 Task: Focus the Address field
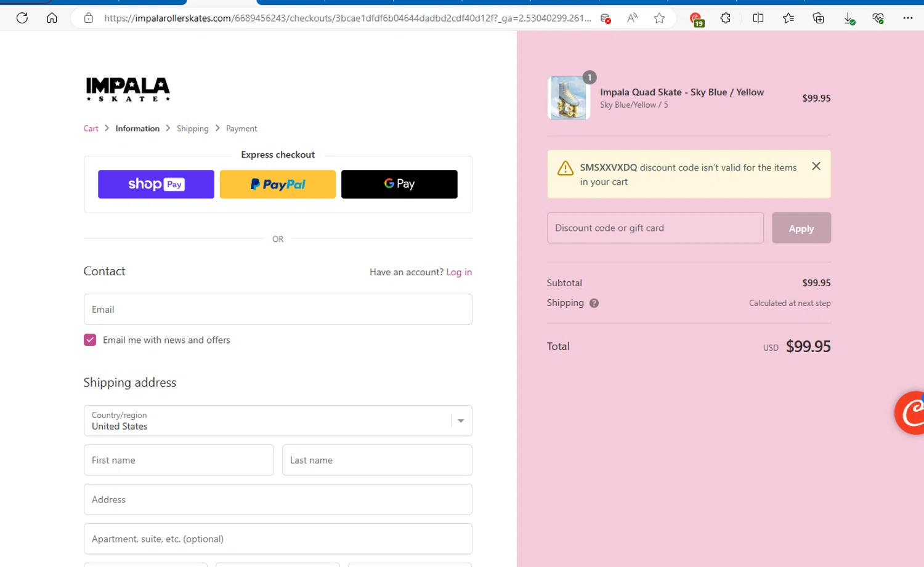tap(278, 499)
